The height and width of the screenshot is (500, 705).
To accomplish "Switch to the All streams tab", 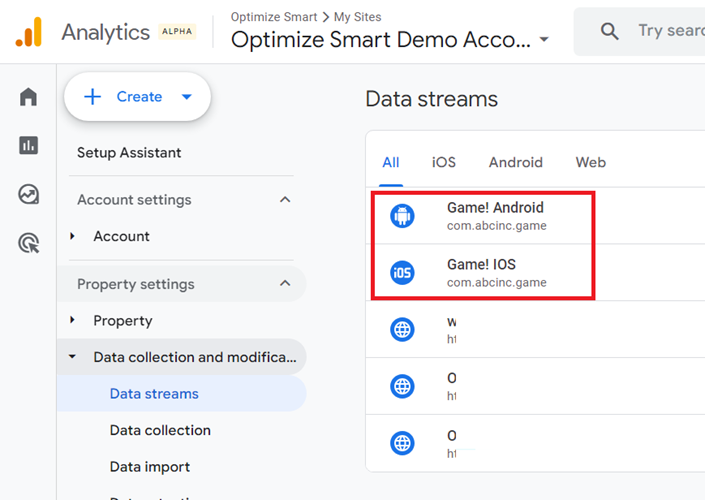I will tap(391, 162).
